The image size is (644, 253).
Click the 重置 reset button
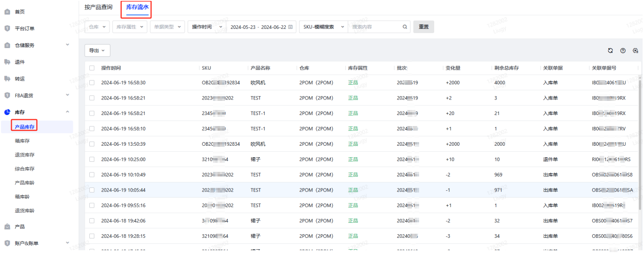424,27
